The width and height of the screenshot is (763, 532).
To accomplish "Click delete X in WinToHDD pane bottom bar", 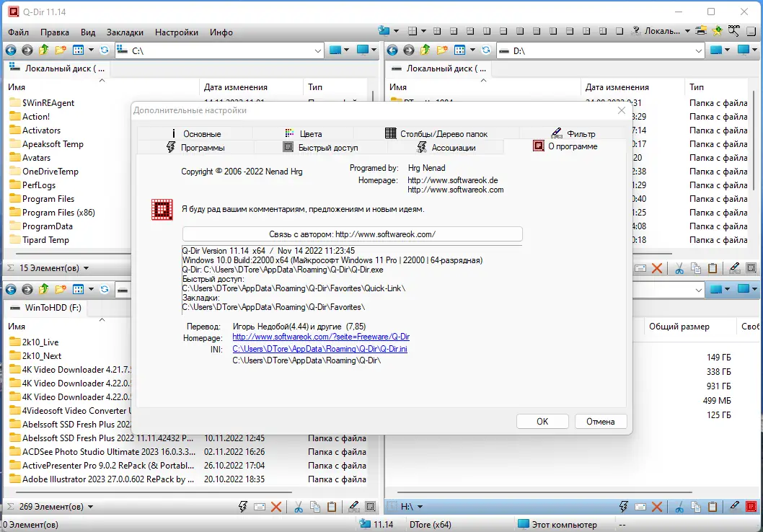I will tap(276, 507).
